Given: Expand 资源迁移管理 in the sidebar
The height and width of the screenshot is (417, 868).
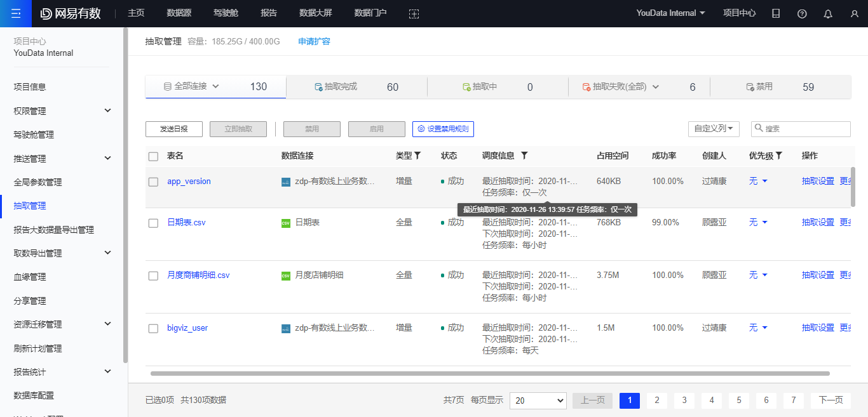Looking at the screenshot, I should point(107,324).
